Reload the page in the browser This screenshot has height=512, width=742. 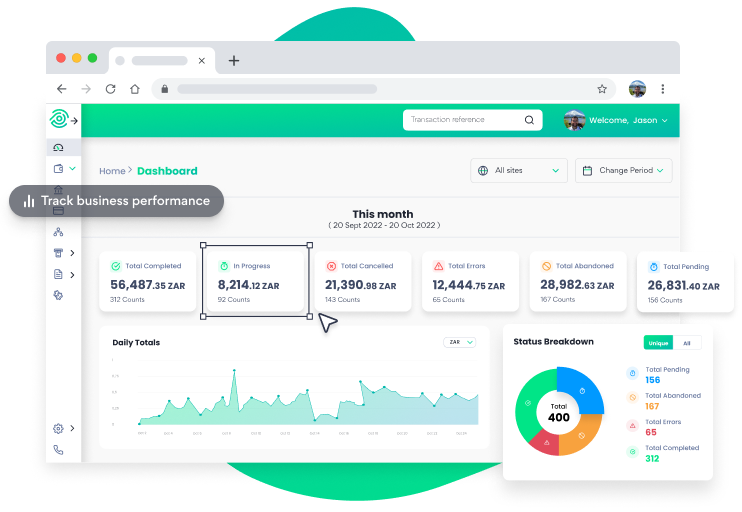click(110, 89)
